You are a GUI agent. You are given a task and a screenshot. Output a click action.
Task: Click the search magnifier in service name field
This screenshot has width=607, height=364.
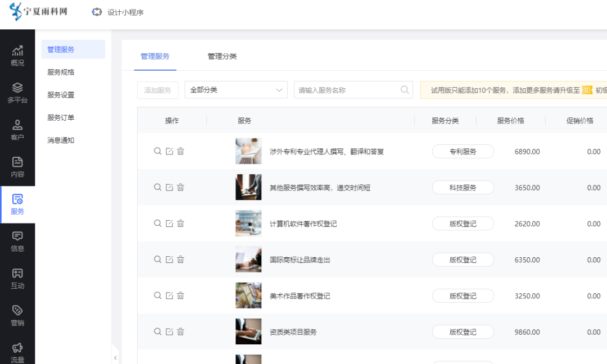coord(405,90)
